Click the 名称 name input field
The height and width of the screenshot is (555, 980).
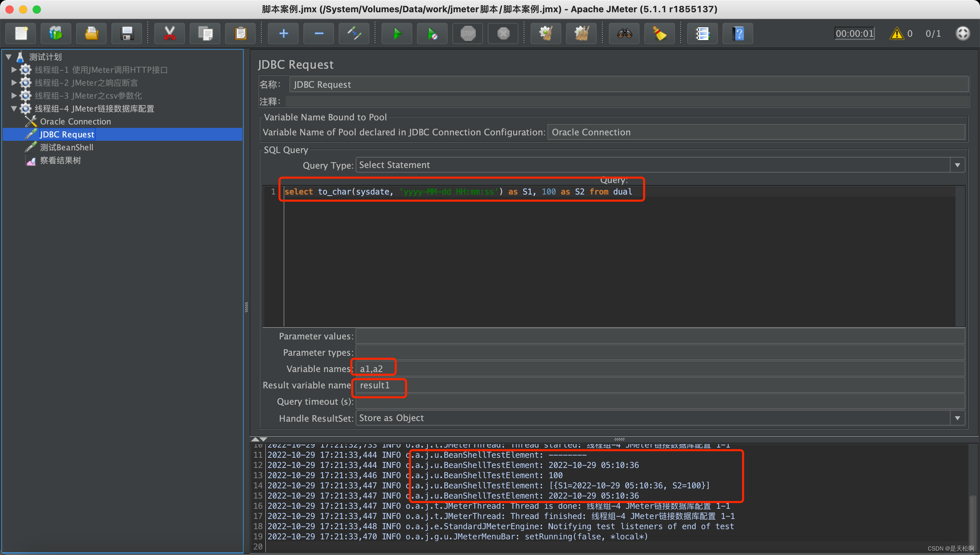(x=629, y=85)
